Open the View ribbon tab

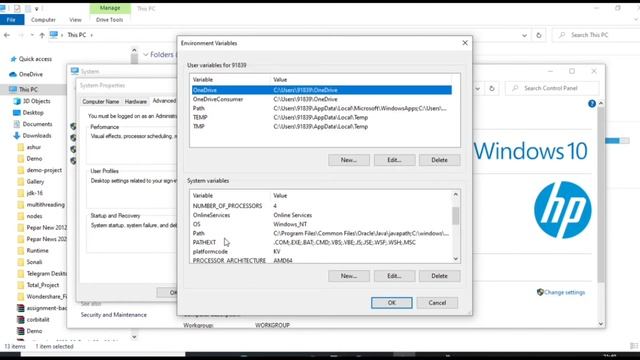(x=75, y=20)
